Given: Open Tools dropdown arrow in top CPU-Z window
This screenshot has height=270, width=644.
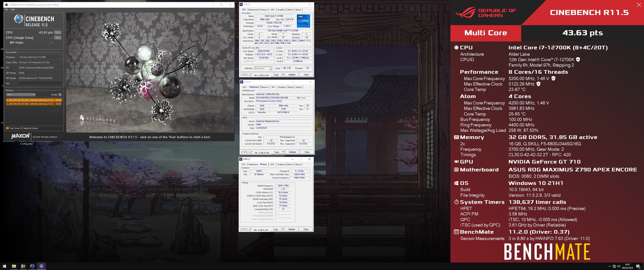Looking at the screenshot, I should pyautogui.click(x=283, y=75).
